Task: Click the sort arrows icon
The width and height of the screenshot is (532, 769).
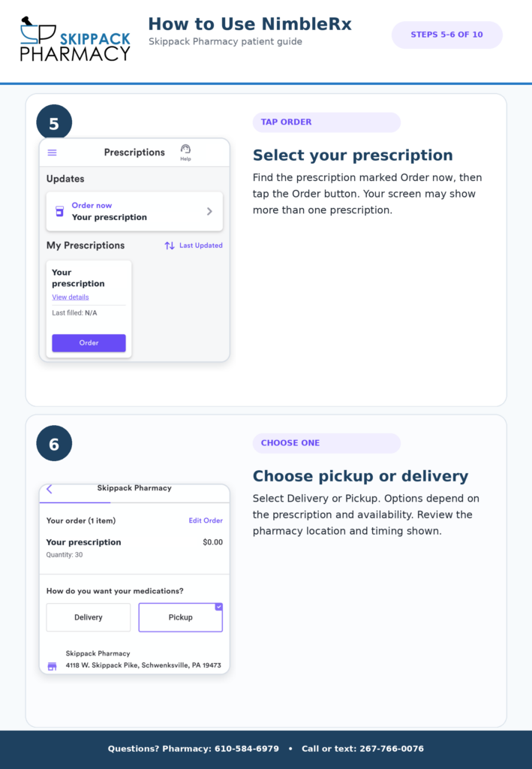Action: point(170,246)
